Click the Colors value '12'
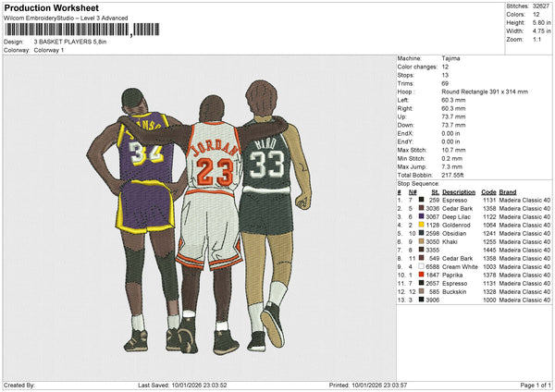The width and height of the screenshot is (555, 392). click(x=536, y=15)
